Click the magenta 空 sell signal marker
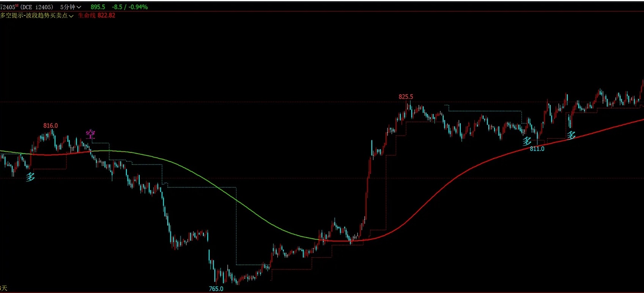 (x=90, y=134)
